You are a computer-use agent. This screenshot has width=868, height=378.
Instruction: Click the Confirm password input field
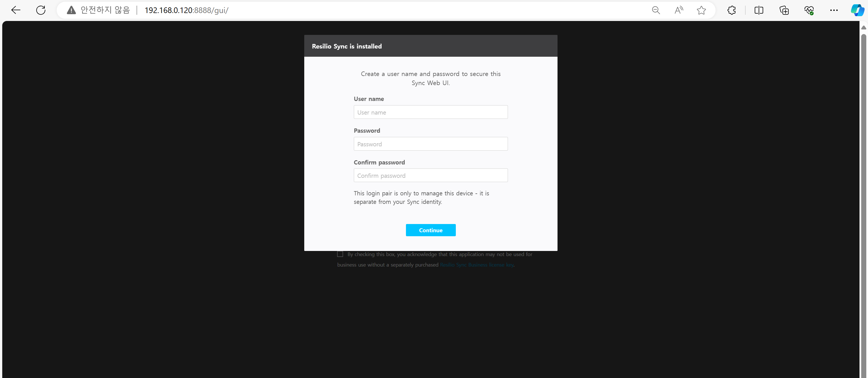[431, 175]
